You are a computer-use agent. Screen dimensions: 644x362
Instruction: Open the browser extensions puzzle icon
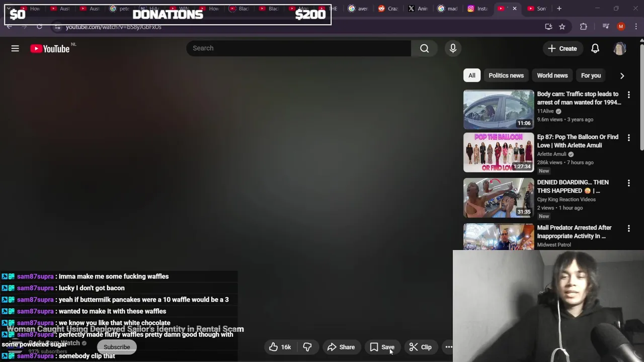[x=584, y=27]
